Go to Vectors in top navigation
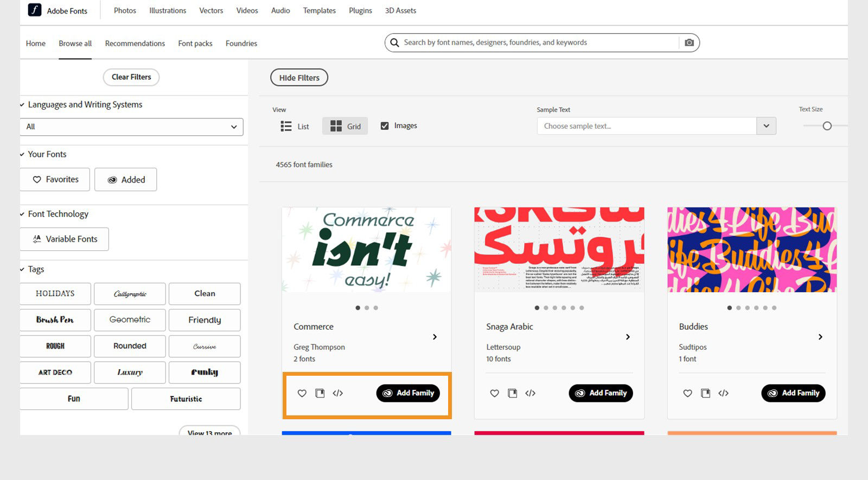The height and width of the screenshot is (480, 868). [211, 10]
